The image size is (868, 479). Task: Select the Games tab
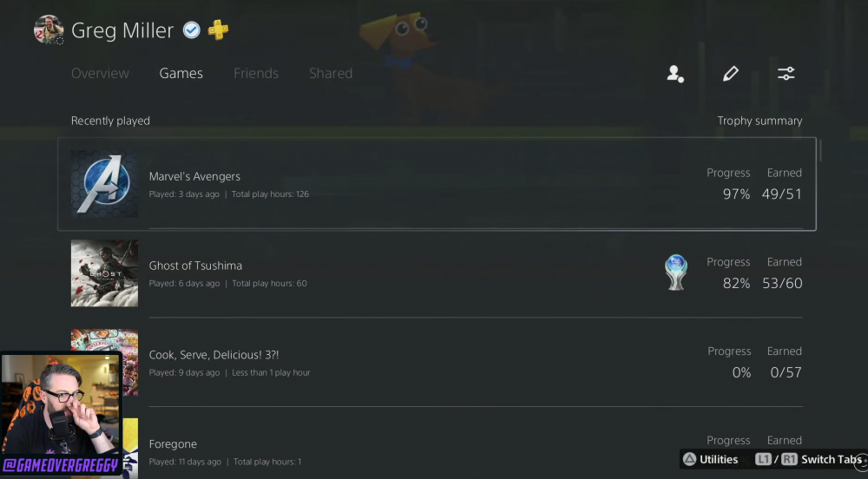tap(181, 73)
